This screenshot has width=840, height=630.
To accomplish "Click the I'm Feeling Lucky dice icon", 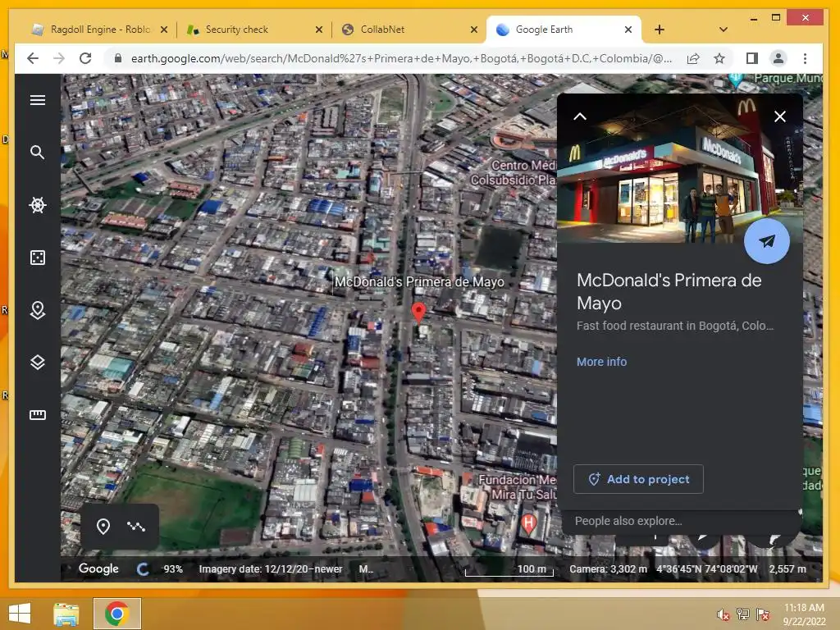I will (38, 258).
